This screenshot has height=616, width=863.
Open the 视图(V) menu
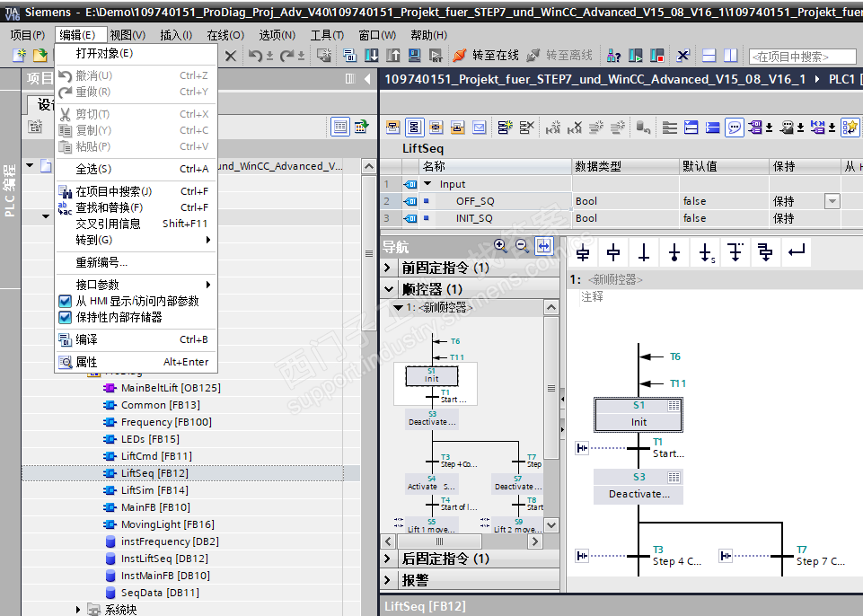click(x=127, y=35)
